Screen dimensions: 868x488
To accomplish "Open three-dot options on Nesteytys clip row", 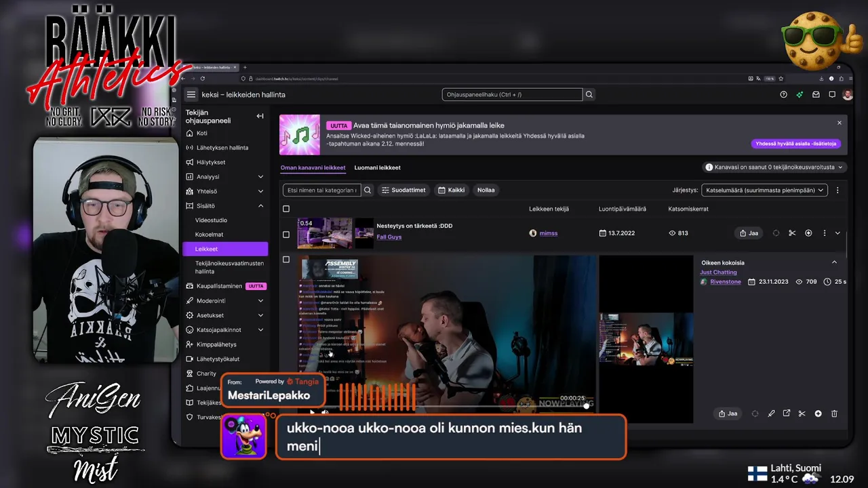I will point(825,233).
